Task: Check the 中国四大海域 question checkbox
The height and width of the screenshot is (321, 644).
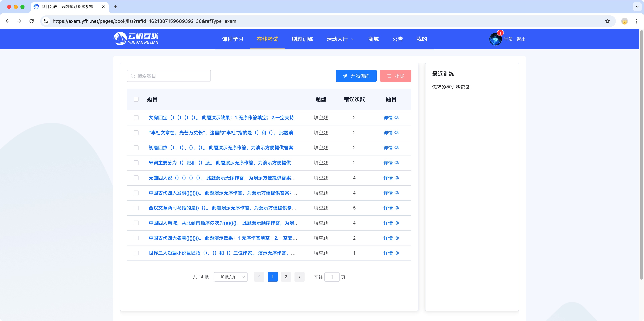Action: click(136, 223)
